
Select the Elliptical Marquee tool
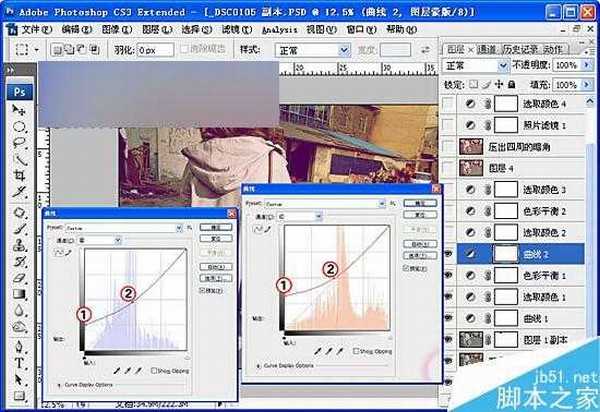point(19,127)
